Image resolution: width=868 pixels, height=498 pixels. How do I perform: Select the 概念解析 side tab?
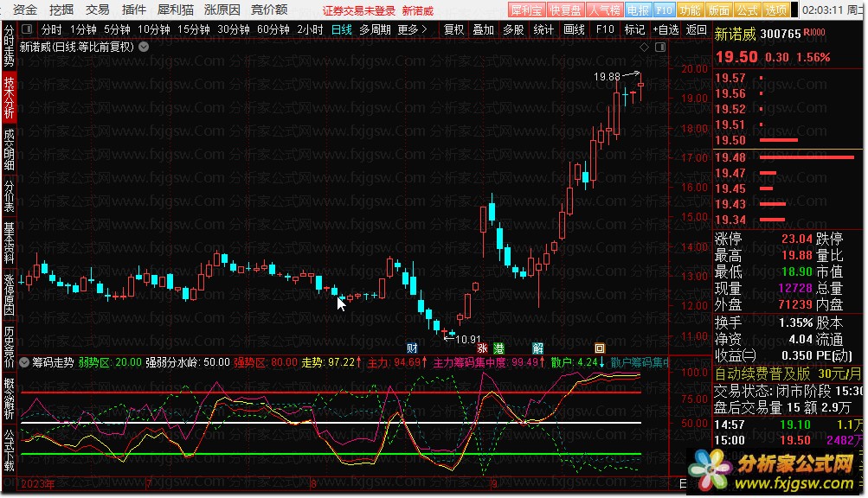click(x=9, y=399)
